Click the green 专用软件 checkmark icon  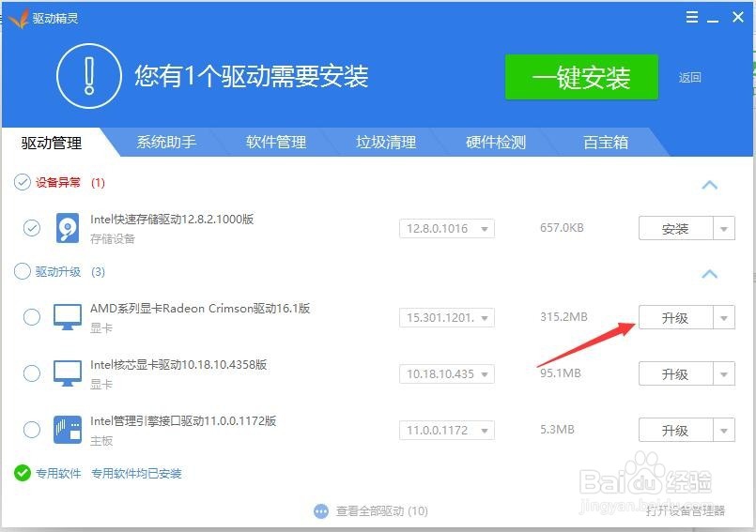coord(23,473)
